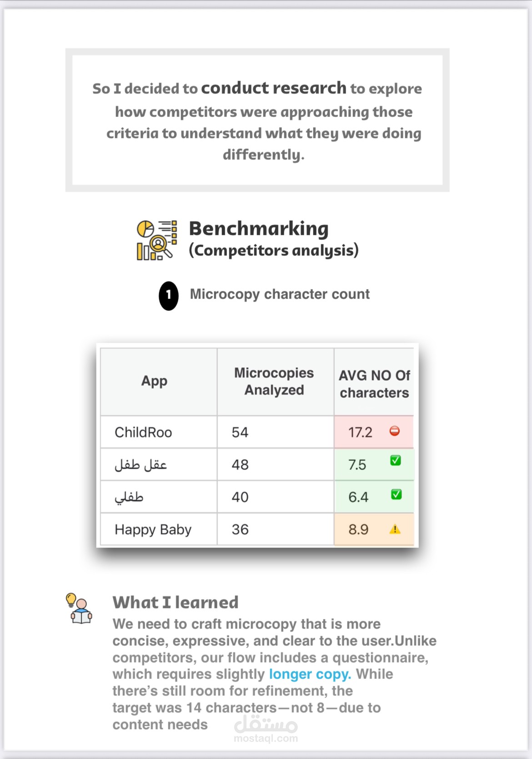Click the bold "conduct research" text

(274, 88)
